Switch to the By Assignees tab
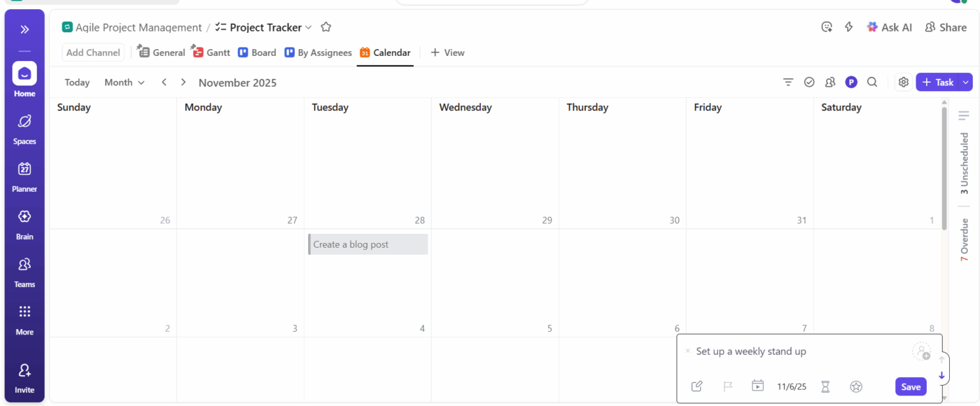The width and height of the screenshot is (980, 406). pyautogui.click(x=318, y=52)
